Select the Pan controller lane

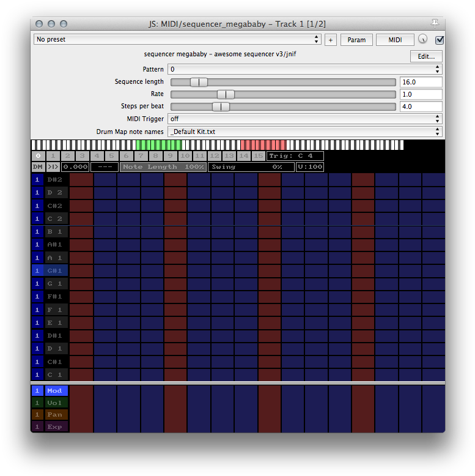click(x=56, y=415)
